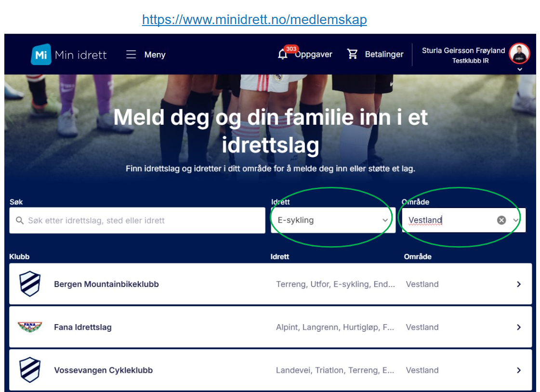Viewport: 540px width, 392px height.
Task: Open the minidrett.no/medlemskap link
Action: click(254, 20)
